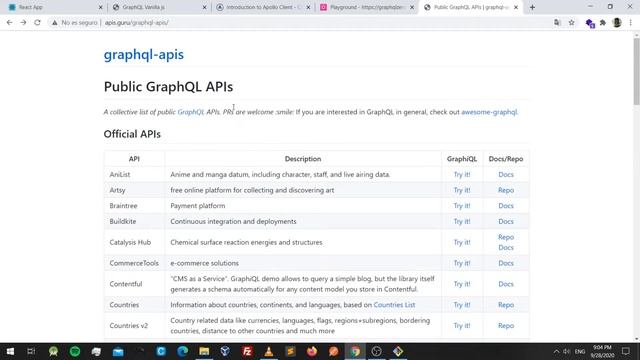Open VLC media player in taskbar
640x360 pixels.
269,351
